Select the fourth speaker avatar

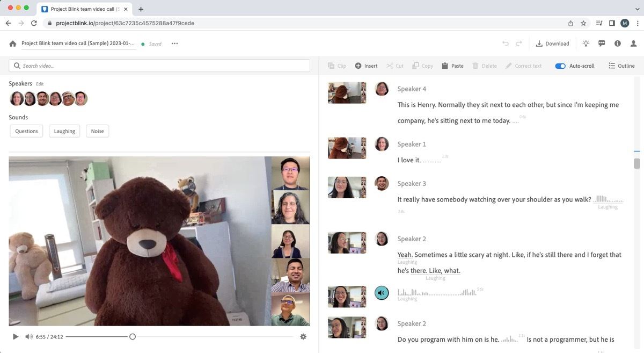(x=55, y=99)
